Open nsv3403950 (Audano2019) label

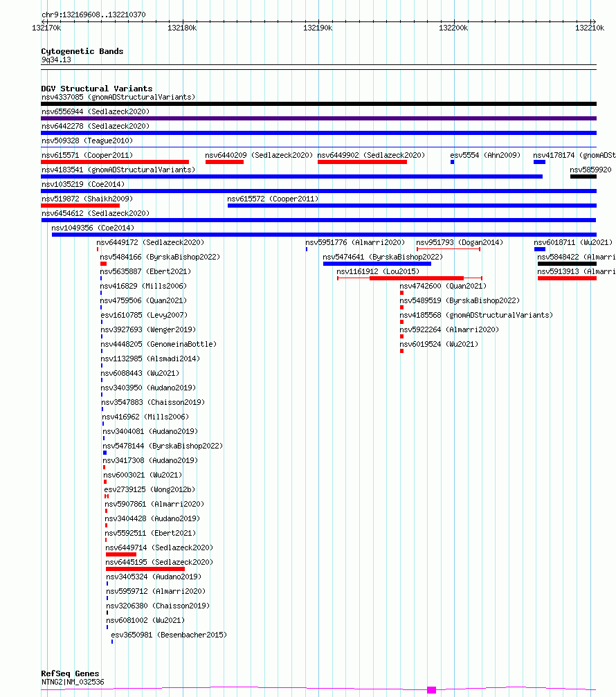[148, 388]
